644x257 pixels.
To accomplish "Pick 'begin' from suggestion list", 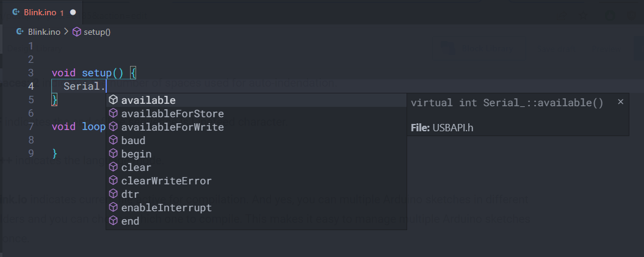I will 256,154.
